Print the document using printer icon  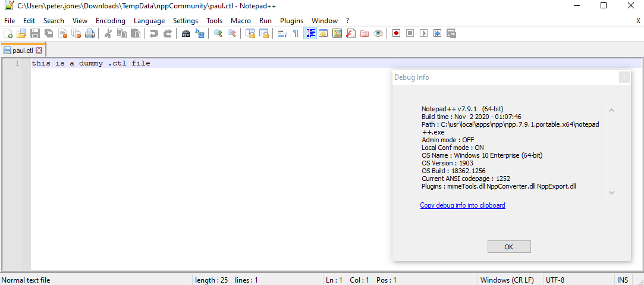(90, 34)
